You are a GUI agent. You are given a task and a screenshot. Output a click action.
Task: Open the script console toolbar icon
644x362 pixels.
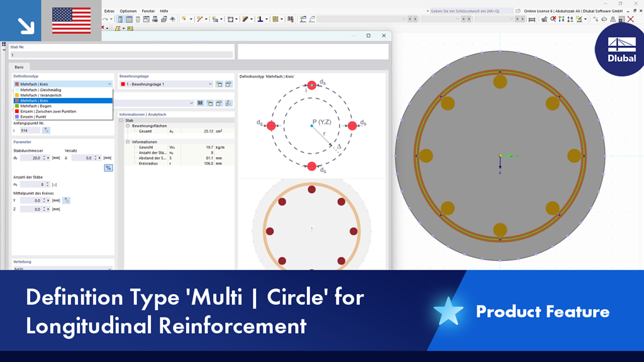[x=146, y=19]
